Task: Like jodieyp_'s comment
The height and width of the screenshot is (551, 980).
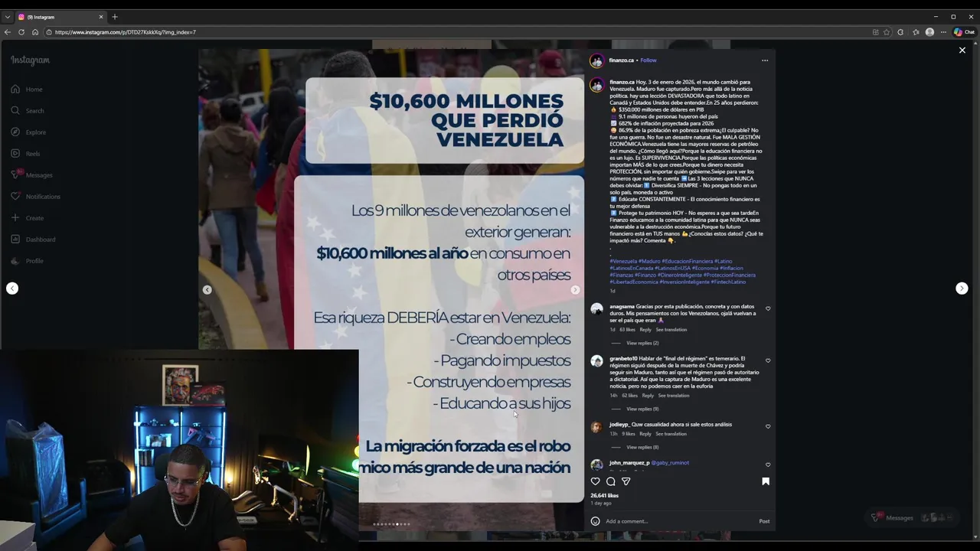Action: (768, 426)
